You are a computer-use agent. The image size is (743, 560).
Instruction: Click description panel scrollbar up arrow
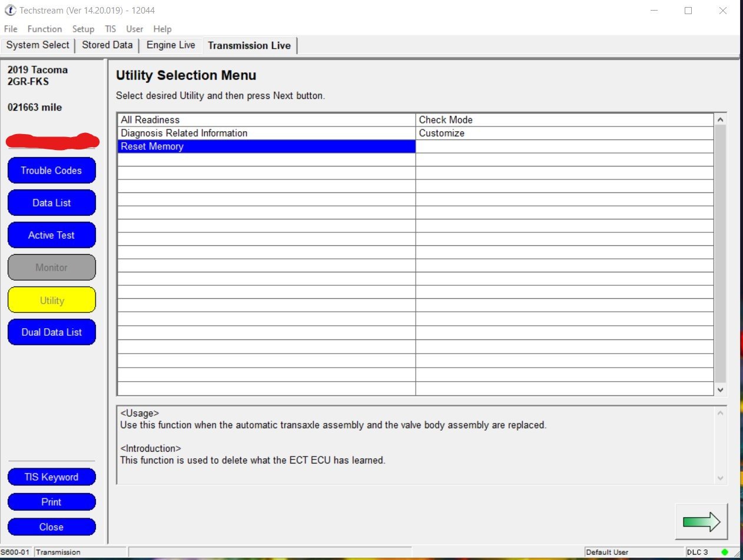721,413
